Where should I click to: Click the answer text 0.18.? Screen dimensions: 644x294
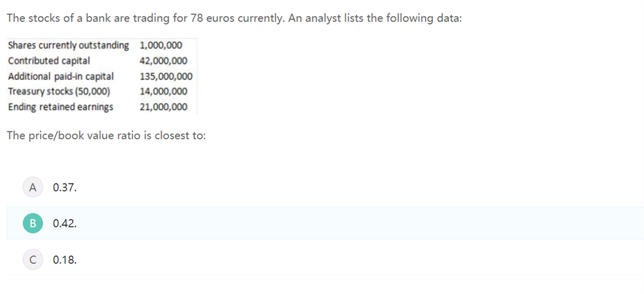click(65, 260)
